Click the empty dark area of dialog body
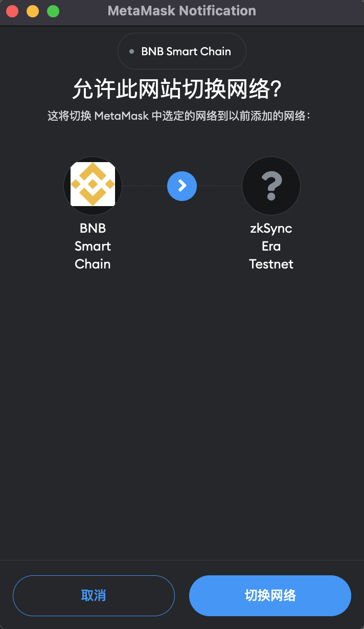This screenshot has height=629, width=364. pos(182,409)
